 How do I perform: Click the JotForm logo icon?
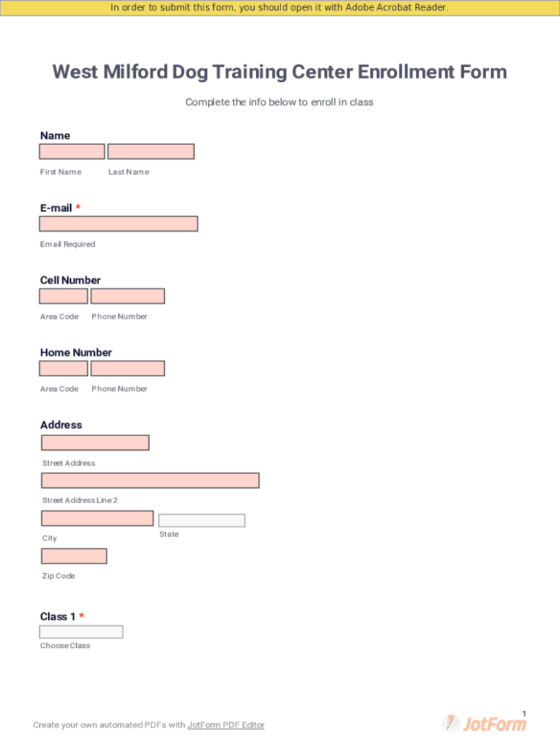point(452,723)
